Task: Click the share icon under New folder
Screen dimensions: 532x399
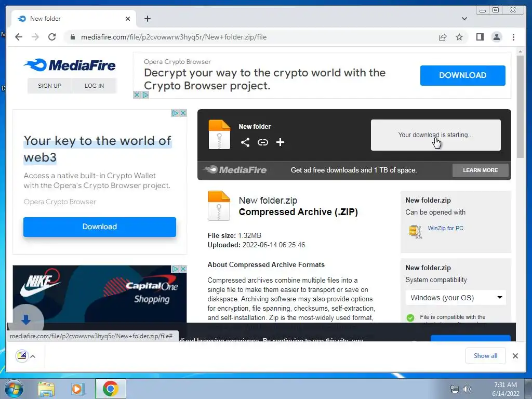Action: tap(245, 142)
